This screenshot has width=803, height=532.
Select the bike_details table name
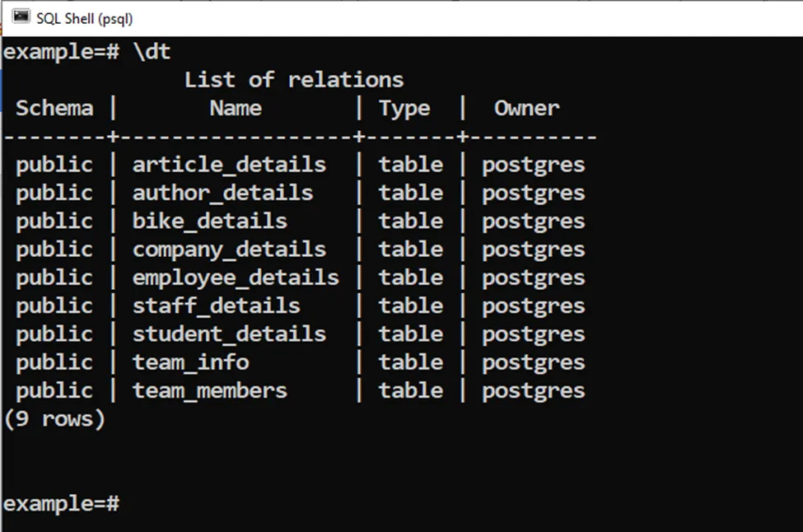209,222
